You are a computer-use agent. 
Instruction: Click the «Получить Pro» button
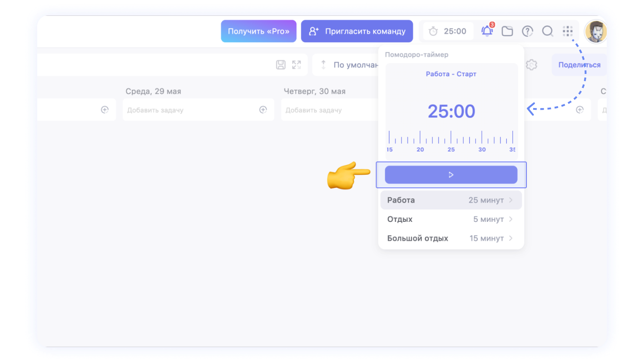[258, 31]
